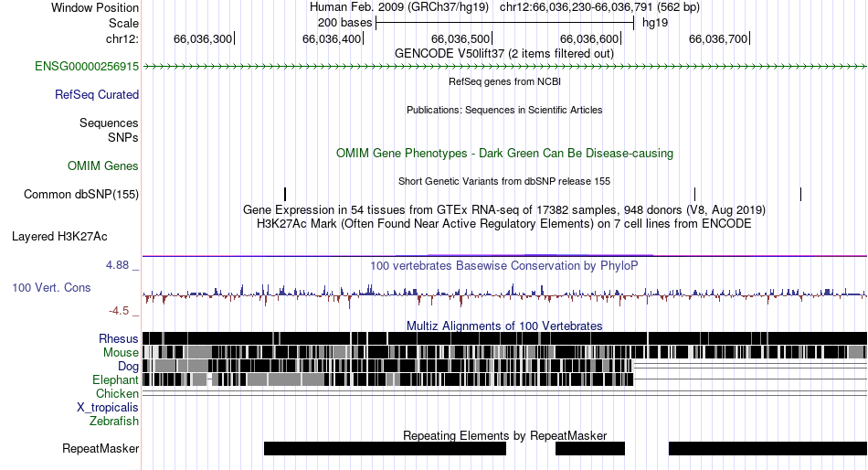Select the Zebrafish alignment row label
This screenshot has height=470, width=868.
point(114,422)
